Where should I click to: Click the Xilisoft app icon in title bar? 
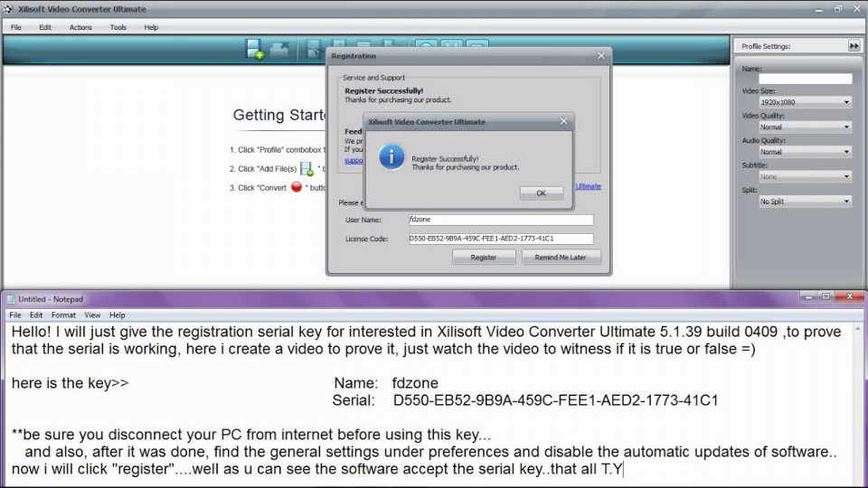(x=8, y=9)
